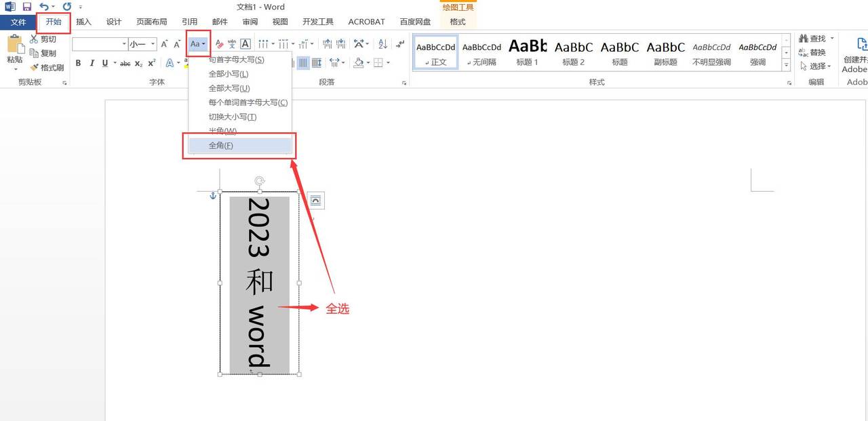Click the Clear All Formatting icon
The image size is (868, 421).
218,43
